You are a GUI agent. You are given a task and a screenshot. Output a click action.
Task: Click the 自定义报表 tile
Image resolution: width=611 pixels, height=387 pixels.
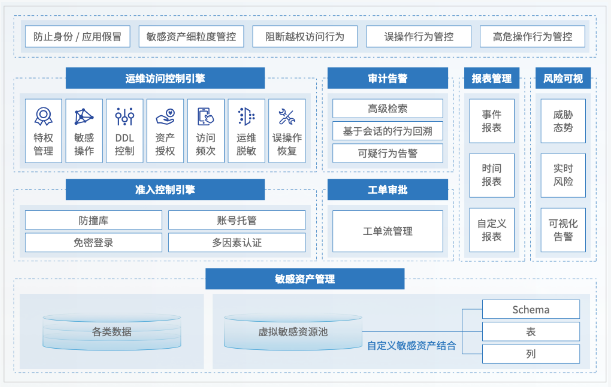[492, 230]
